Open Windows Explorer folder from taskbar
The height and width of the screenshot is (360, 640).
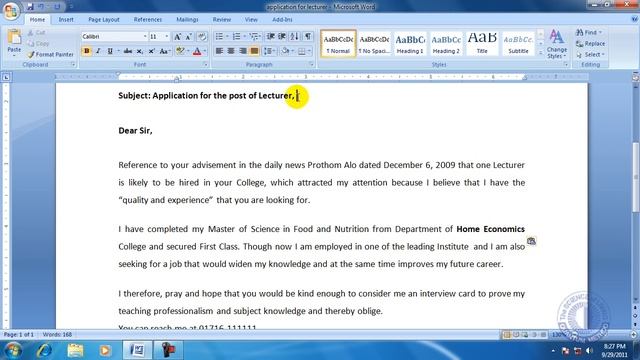coord(75,350)
